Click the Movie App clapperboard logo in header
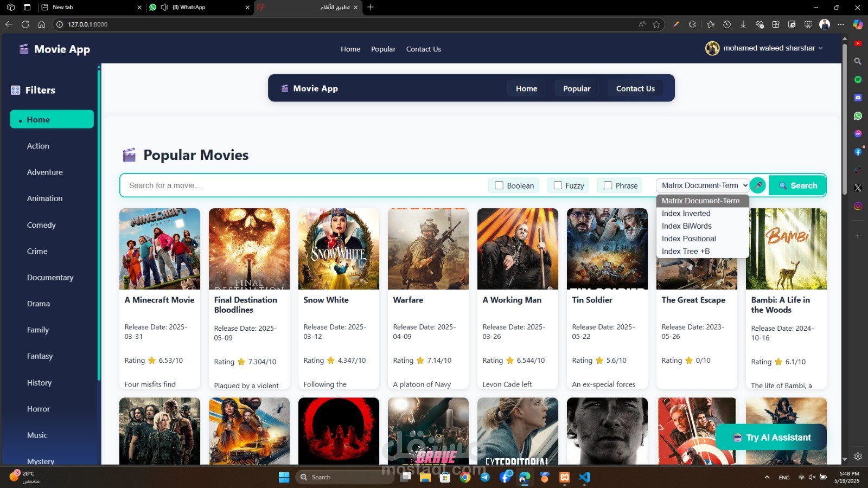 [24, 49]
